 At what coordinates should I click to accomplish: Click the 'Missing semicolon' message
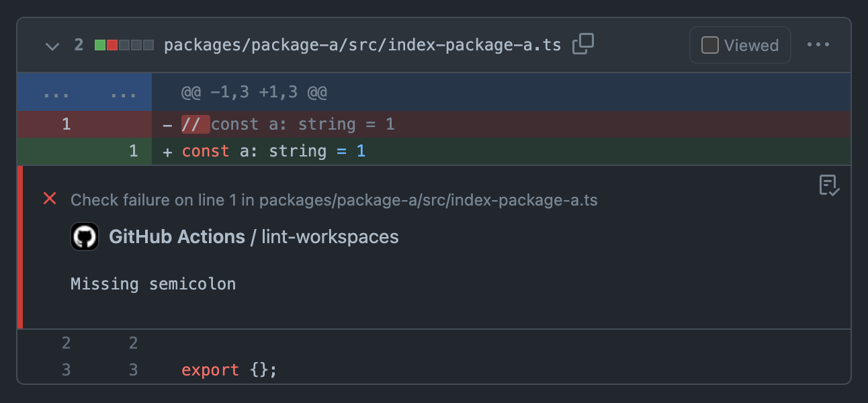pos(153,284)
